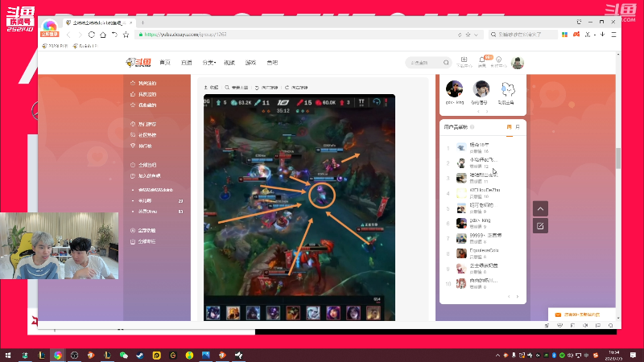Expand the 分类 category dropdown in header
Screen dimensions: 644x362
point(208,63)
